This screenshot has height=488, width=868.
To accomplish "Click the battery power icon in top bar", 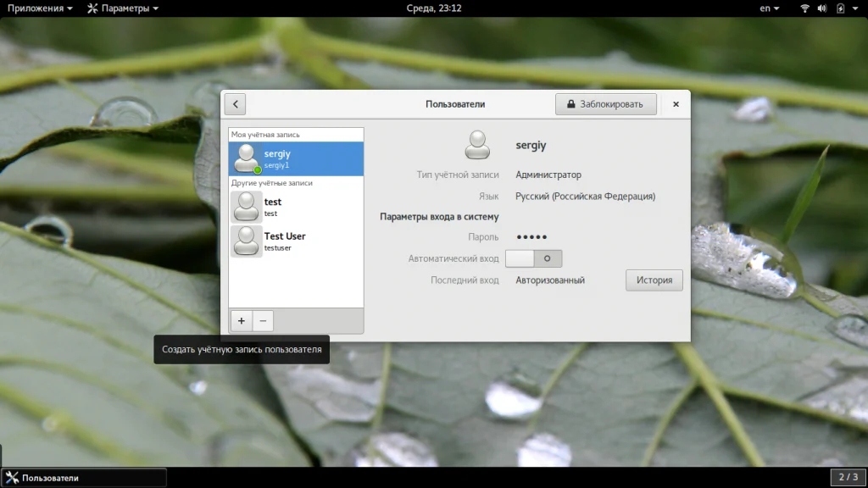I will 840,8.
